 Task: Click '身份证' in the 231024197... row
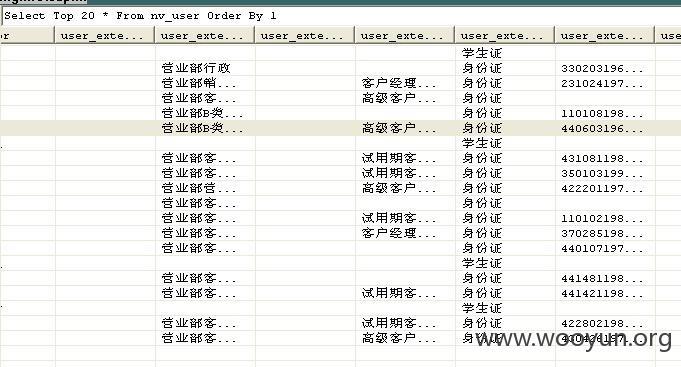482,83
